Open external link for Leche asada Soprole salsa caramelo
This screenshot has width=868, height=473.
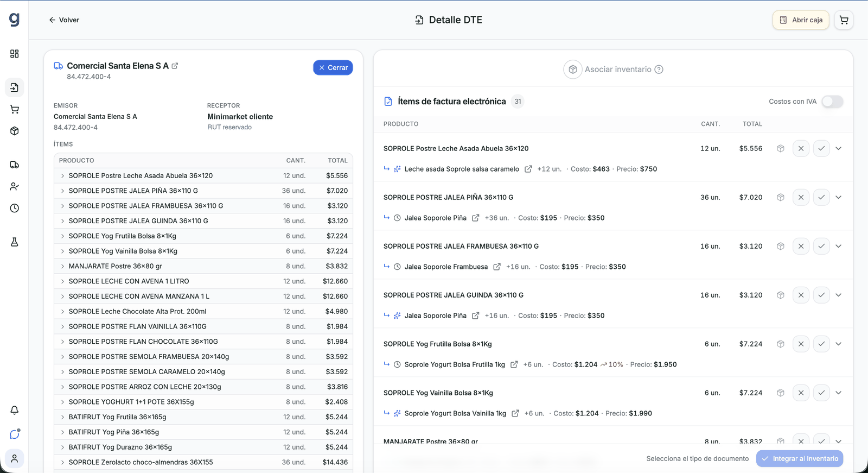click(528, 169)
